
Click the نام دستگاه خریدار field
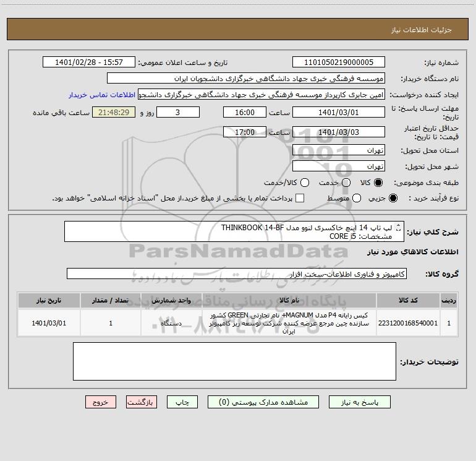coord(246,79)
